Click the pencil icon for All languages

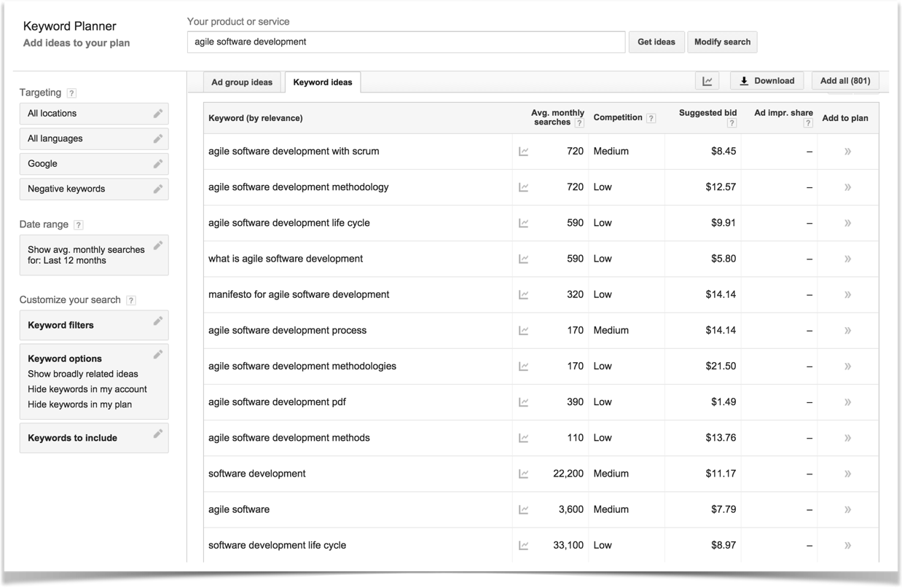point(160,138)
